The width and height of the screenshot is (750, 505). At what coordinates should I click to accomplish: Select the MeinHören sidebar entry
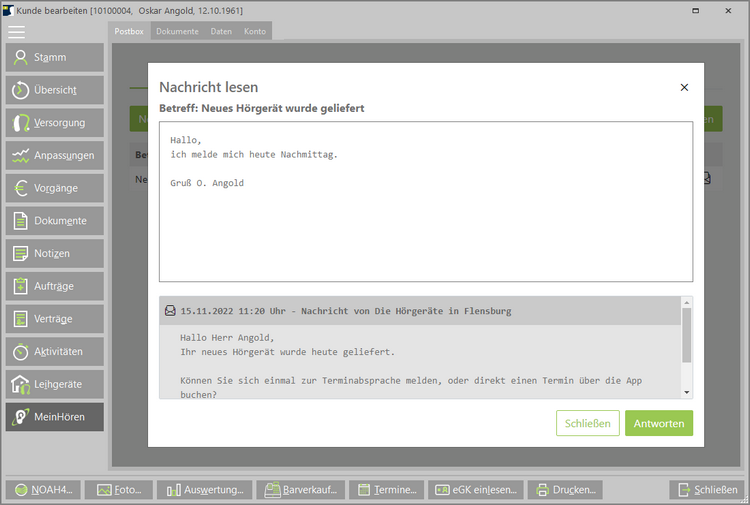pyautogui.click(x=54, y=417)
